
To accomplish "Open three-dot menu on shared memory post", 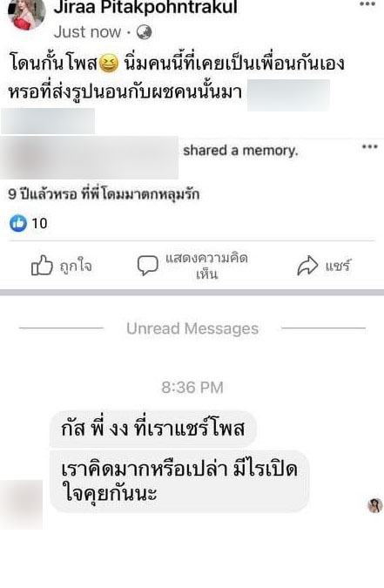I will pos(369,146).
